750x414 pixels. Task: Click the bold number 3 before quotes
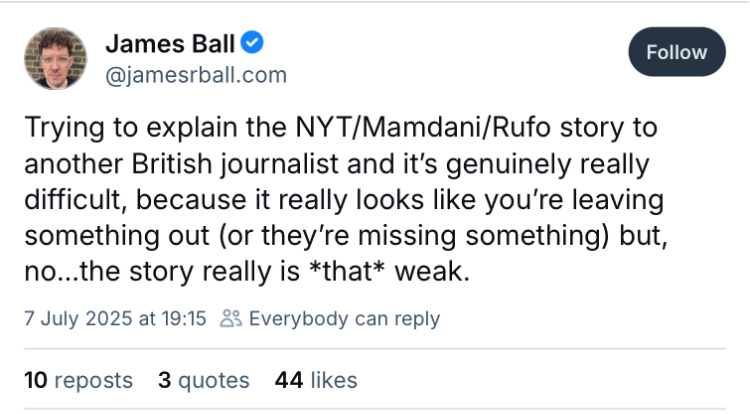163,380
